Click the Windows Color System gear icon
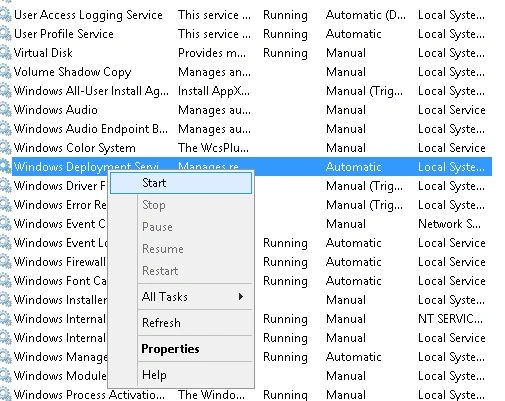 pos(5,148)
